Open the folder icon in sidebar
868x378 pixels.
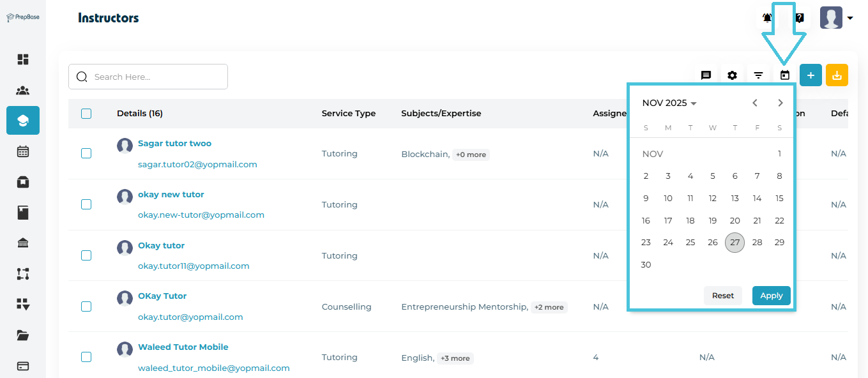[x=23, y=335]
